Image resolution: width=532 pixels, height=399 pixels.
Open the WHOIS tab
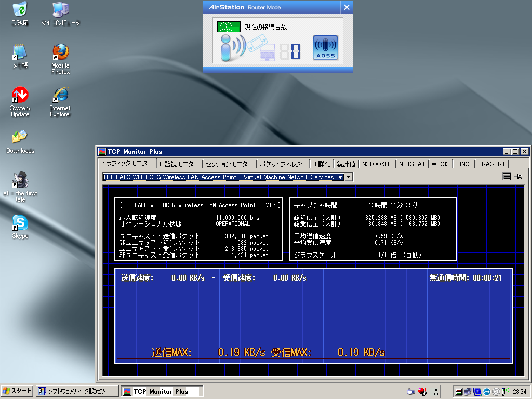tap(441, 164)
